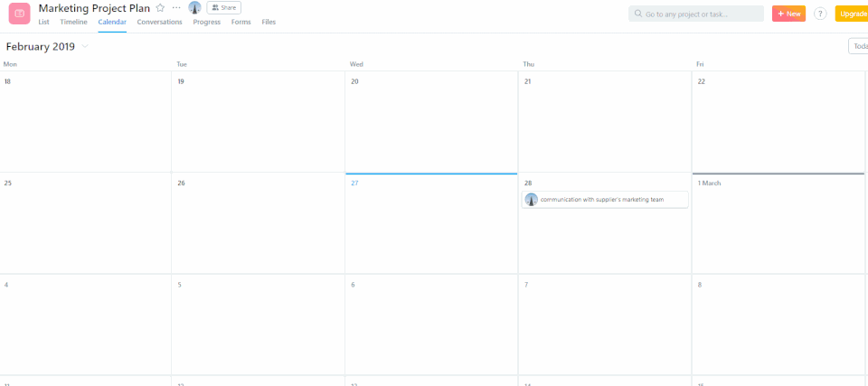Image resolution: width=868 pixels, height=386 pixels.
Task: Click the Marketing Project Plan title
Action: coord(94,8)
